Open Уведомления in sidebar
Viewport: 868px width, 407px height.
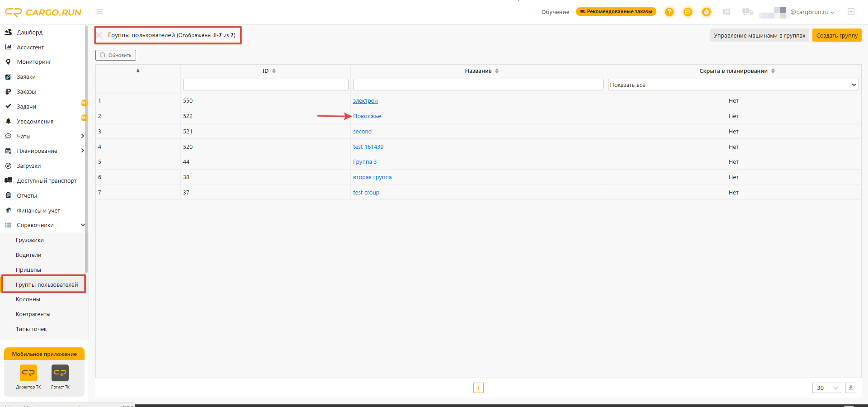tap(35, 122)
